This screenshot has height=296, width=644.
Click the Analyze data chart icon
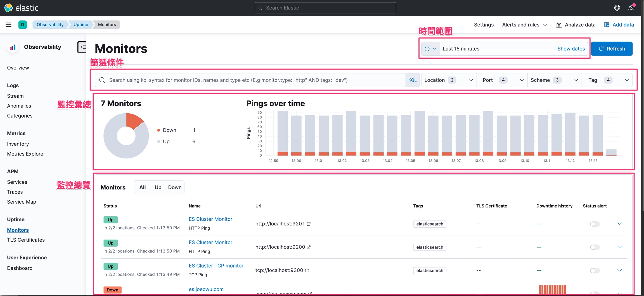coord(559,25)
